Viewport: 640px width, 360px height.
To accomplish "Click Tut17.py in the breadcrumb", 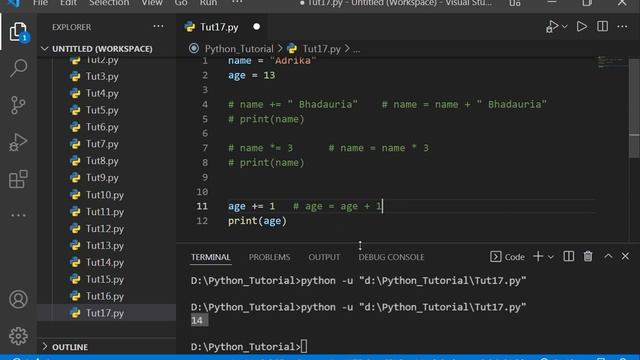I will (x=321, y=49).
